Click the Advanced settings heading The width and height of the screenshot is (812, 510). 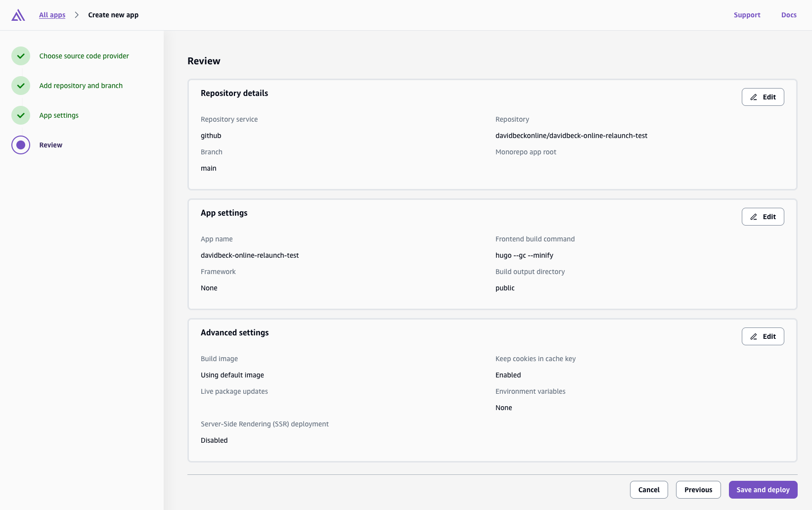pos(235,332)
